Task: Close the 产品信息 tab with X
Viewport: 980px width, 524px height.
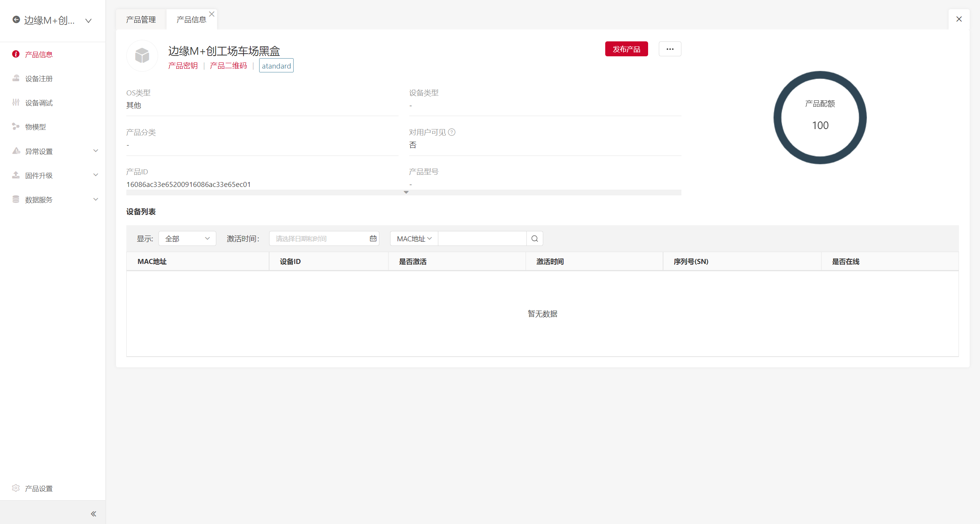Action: point(212,14)
